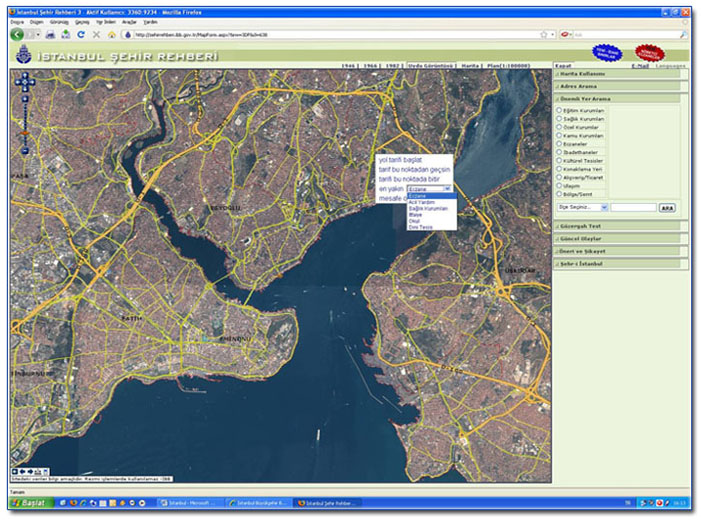Click the Kapat link above side panel
This screenshot has height=520, width=701.
pos(563,66)
